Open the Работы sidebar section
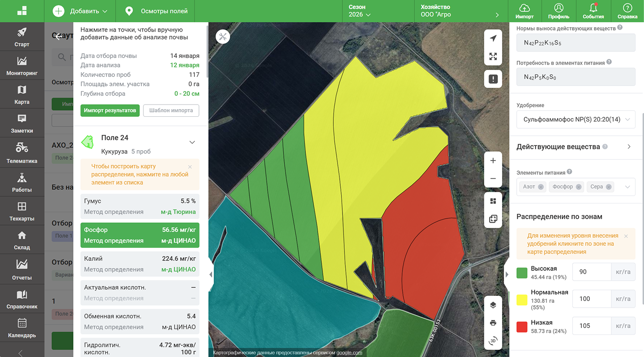This screenshot has width=644, height=357. point(22,182)
